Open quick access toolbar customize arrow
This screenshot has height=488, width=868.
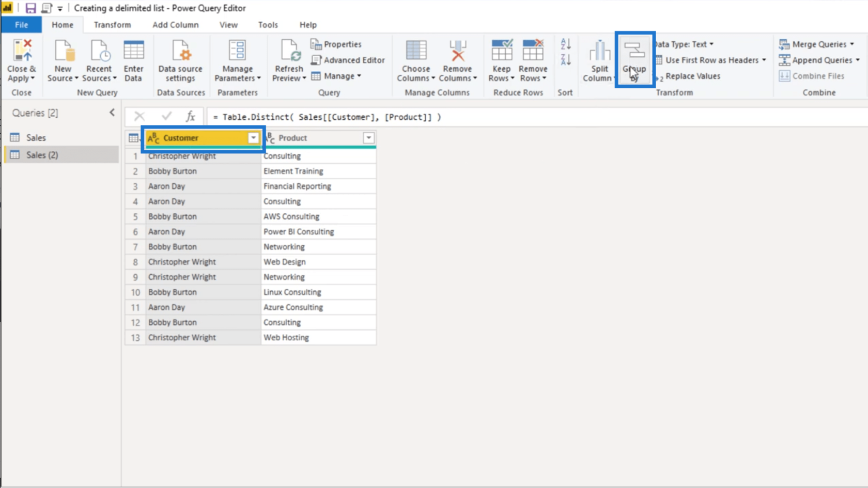pos(60,9)
